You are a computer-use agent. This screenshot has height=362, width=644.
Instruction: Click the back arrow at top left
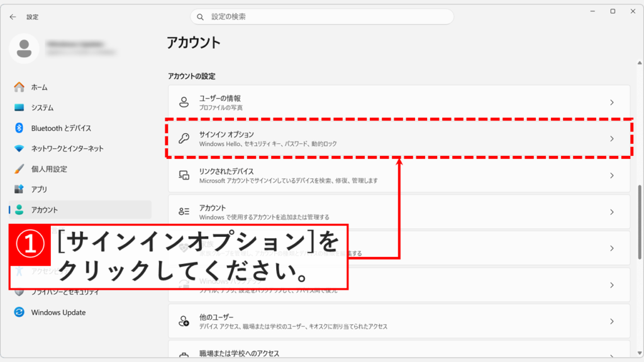[x=13, y=17]
